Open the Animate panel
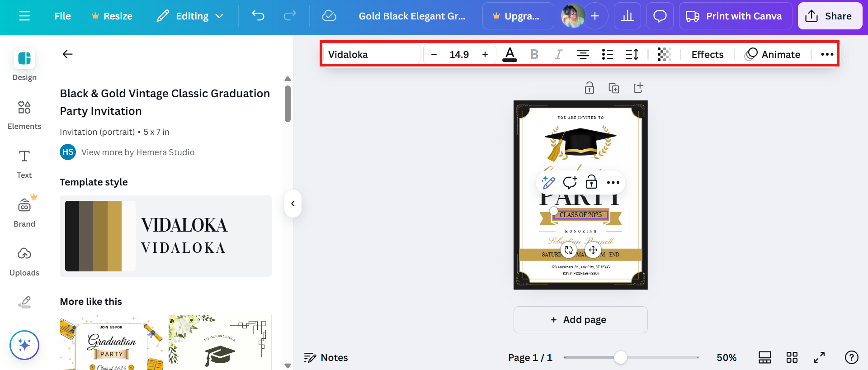 [x=773, y=54]
